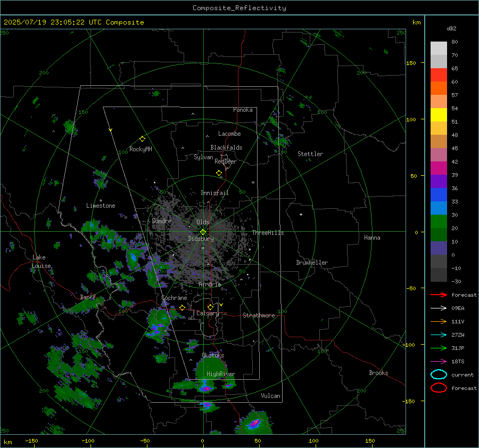Click the yellow diamond marker above Calgary
479x448 pixels.
pyautogui.click(x=210, y=307)
